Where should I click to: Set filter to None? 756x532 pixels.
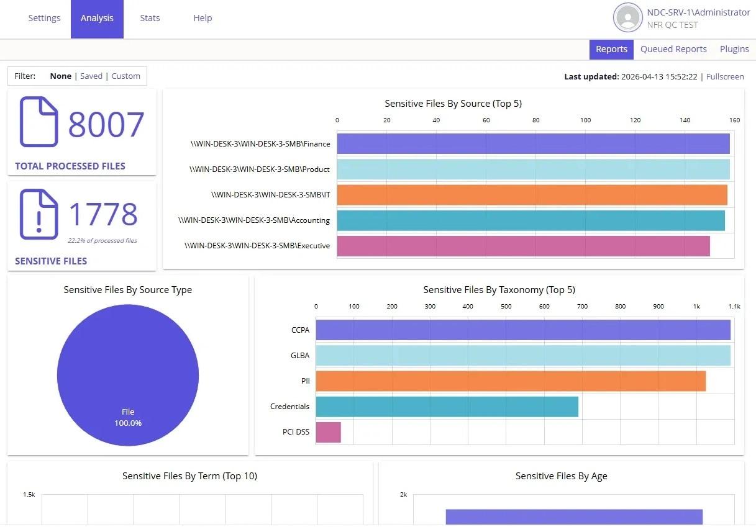pyautogui.click(x=61, y=76)
